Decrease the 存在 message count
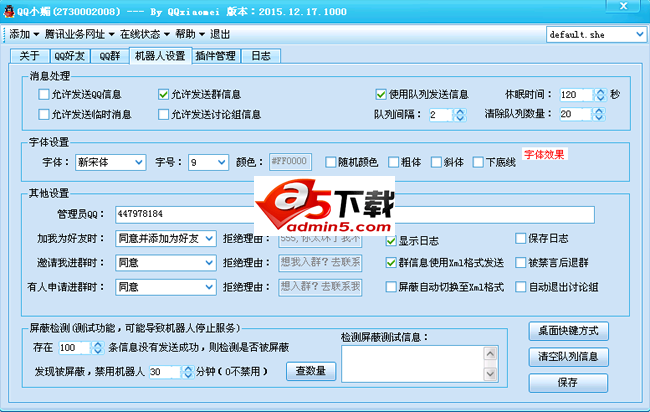Screen dimensions: 650x412 97,351
